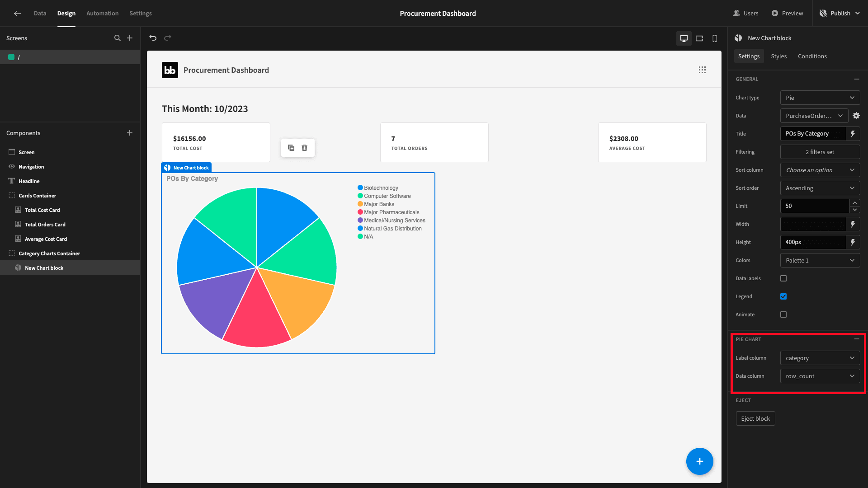Open the top Settings tab

coord(141,14)
